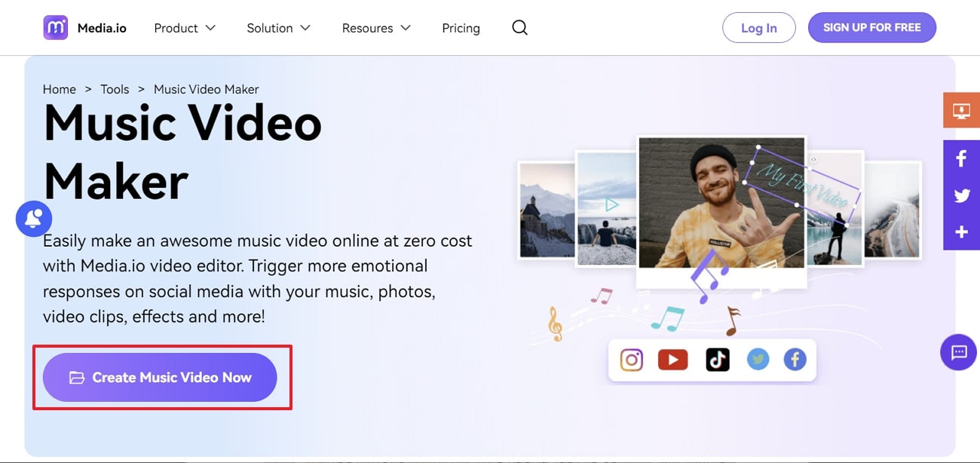The height and width of the screenshot is (463, 980).
Task: Click the smiling man photo thumbnail
Action: [x=720, y=204]
